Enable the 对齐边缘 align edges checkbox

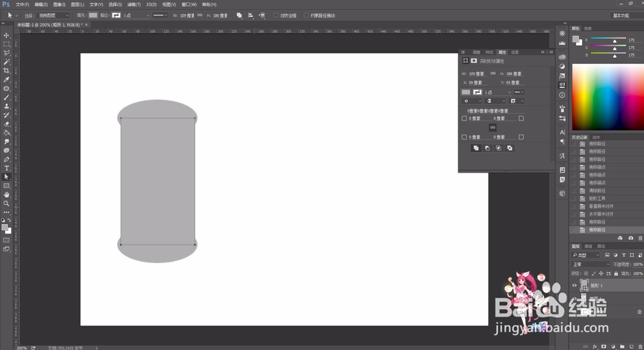tap(276, 15)
